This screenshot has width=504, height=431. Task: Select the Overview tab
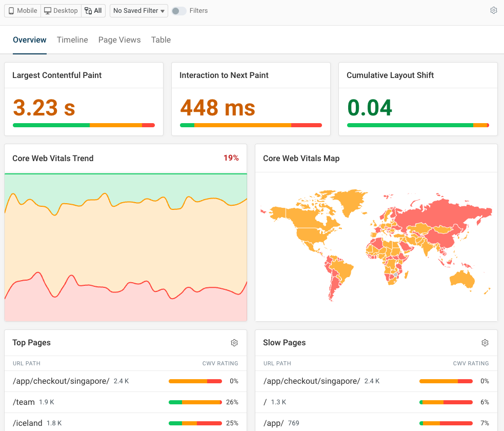coord(29,40)
